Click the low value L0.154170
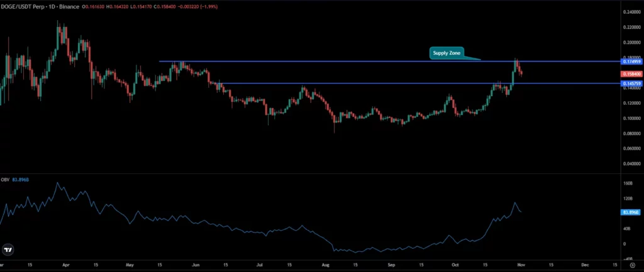 point(140,7)
